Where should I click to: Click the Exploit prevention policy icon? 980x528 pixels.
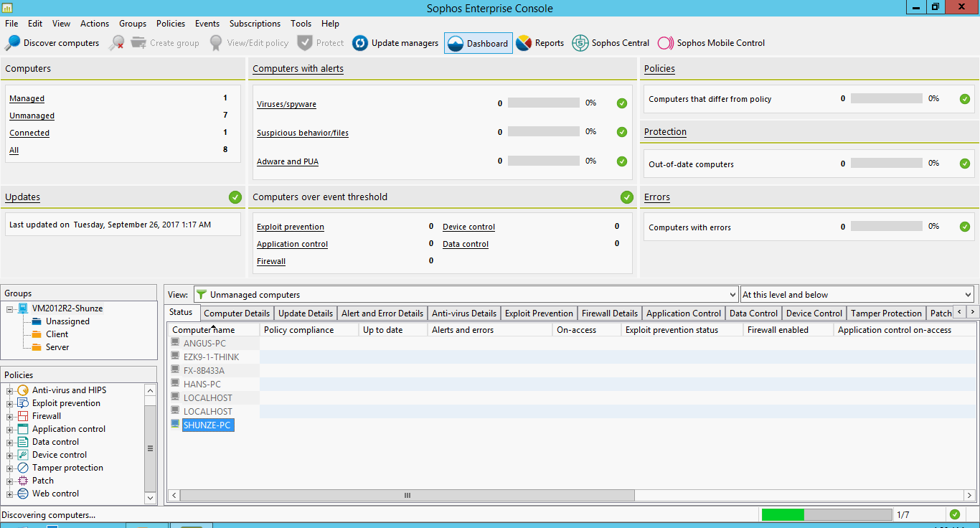click(24, 403)
